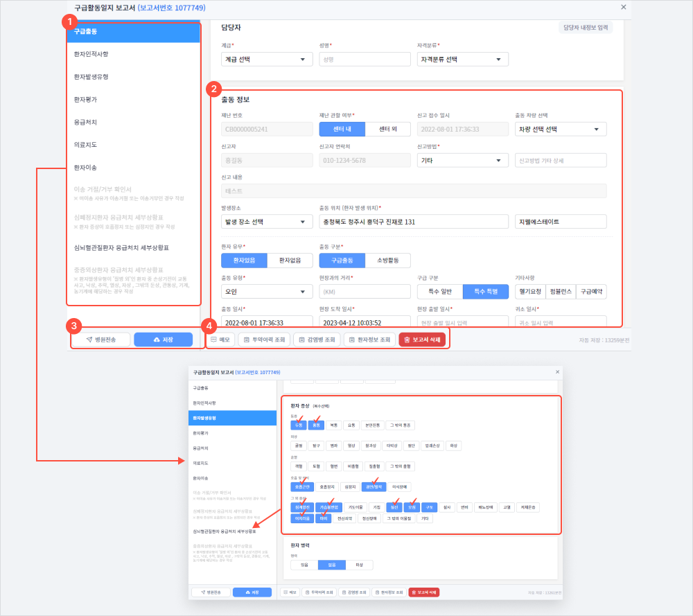Open the 발생 장소 선택 dropdown
Viewport: 693px width, 616px height.
click(267, 222)
